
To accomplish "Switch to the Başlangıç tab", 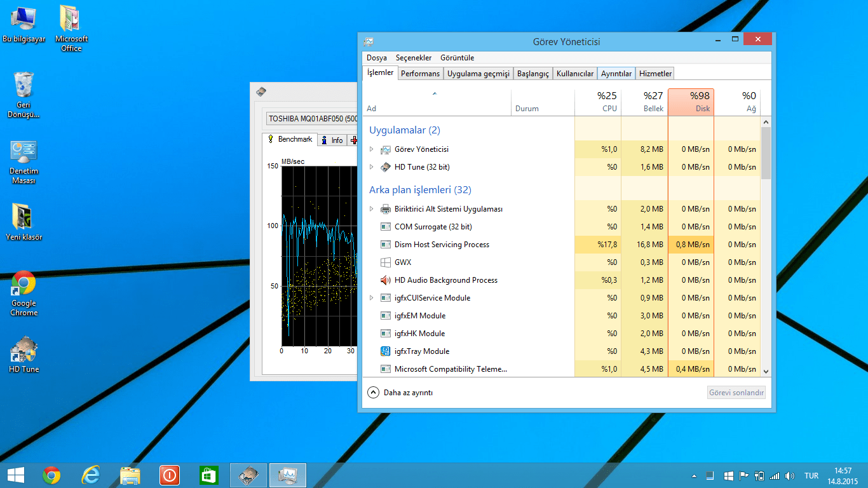I will pyautogui.click(x=532, y=74).
